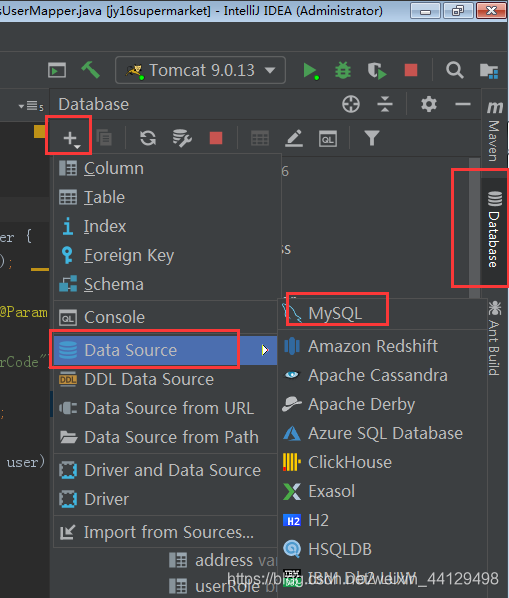Click the structure view icon at editor top-left
Viewport: 509px width, 598px height.
coord(31,105)
